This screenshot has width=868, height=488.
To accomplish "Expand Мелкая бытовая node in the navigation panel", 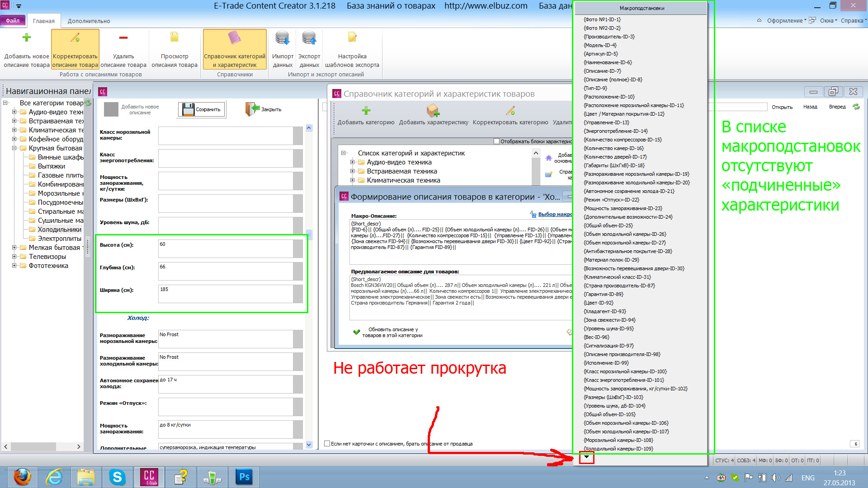I will [x=14, y=248].
